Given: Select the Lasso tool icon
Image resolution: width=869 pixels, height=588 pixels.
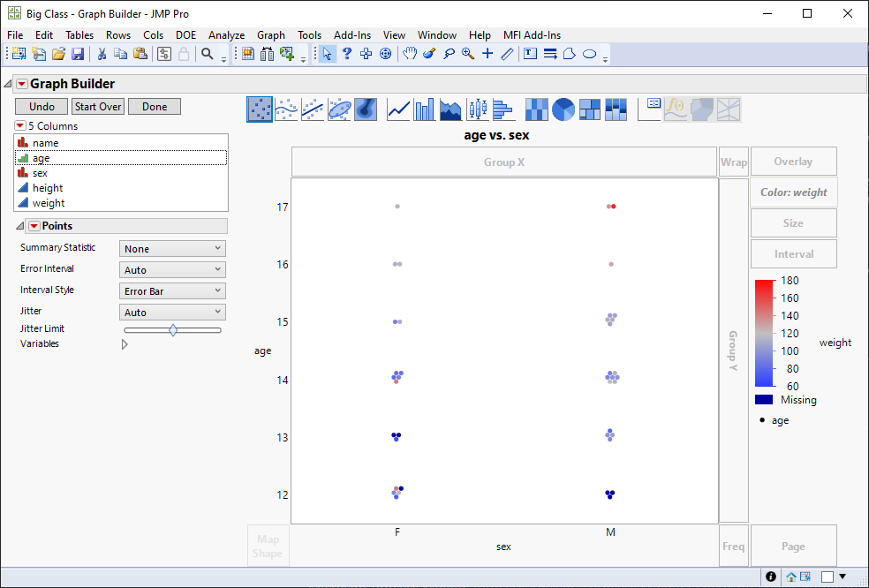Looking at the screenshot, I should pyautogui.click(x=448, y=54).
